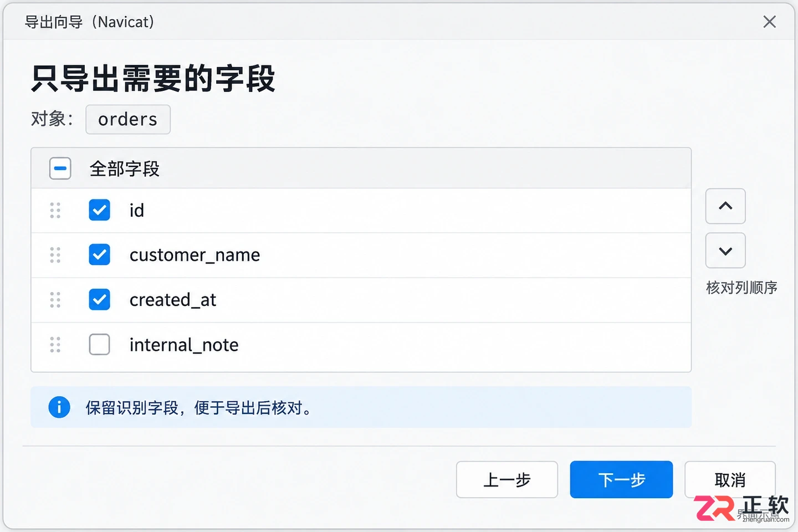This screenshot has height=532, width=798.
Task: Select the created_at field name
Action: click(x=173, y=300)
